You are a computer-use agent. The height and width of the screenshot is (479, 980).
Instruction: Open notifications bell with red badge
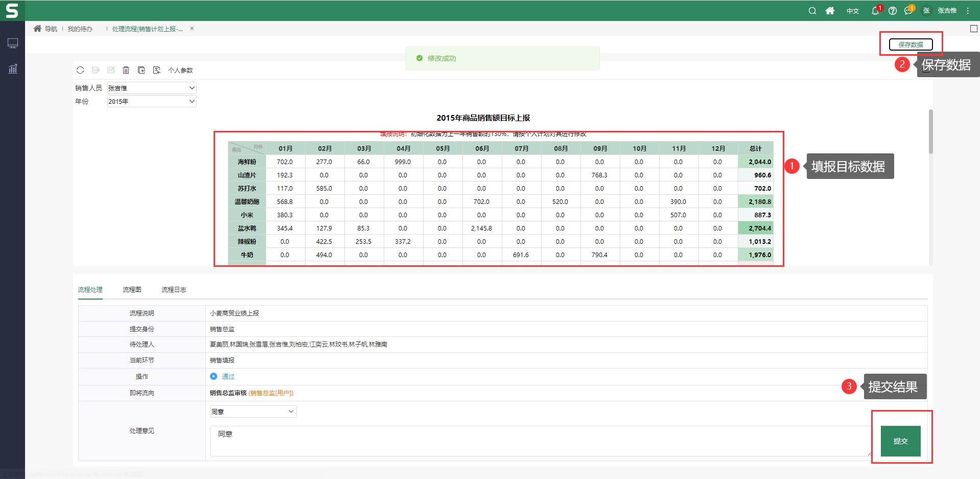pyautogui.click(x=876, y=10)
